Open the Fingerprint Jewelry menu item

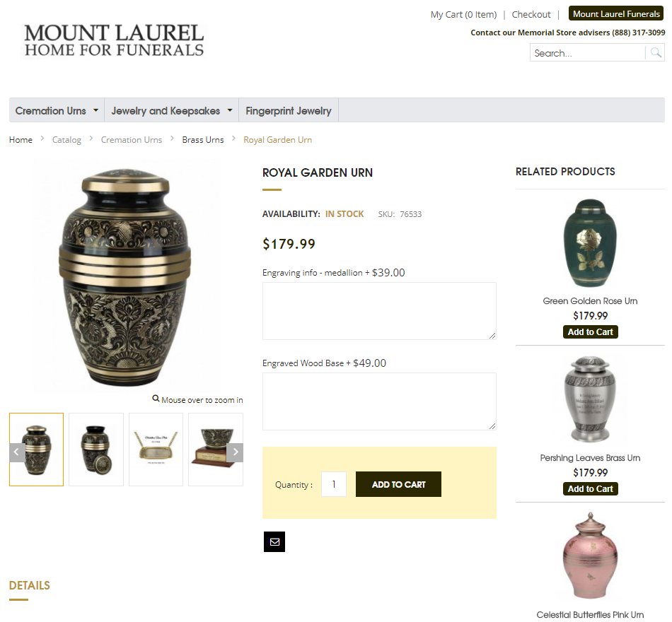point(289,111)
